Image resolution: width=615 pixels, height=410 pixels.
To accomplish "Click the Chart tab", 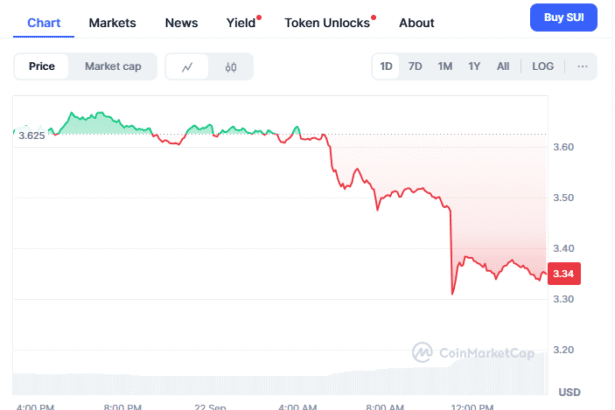I will 44,22.
